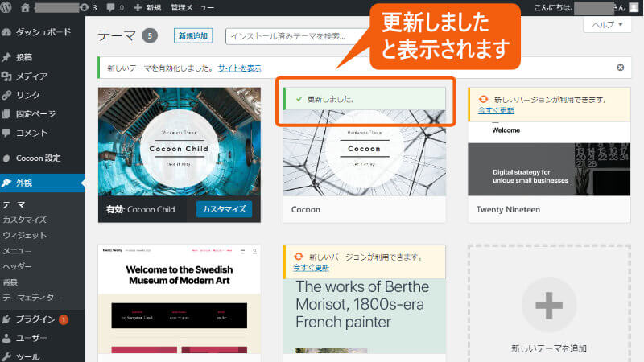Screen dimensions: 644x362
Task: Dismiss the theme activated notice
Action: [x=620, y=68]
